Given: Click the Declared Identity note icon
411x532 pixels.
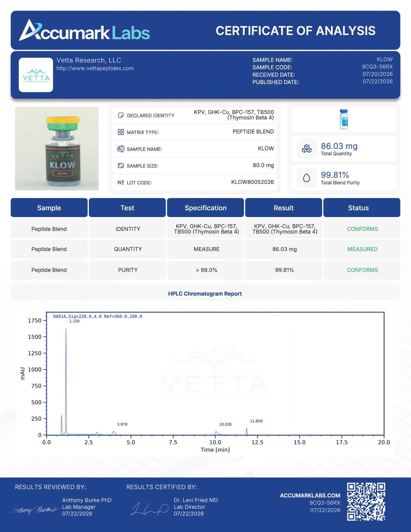Looking at the screenshot, I should click(120, 115).
